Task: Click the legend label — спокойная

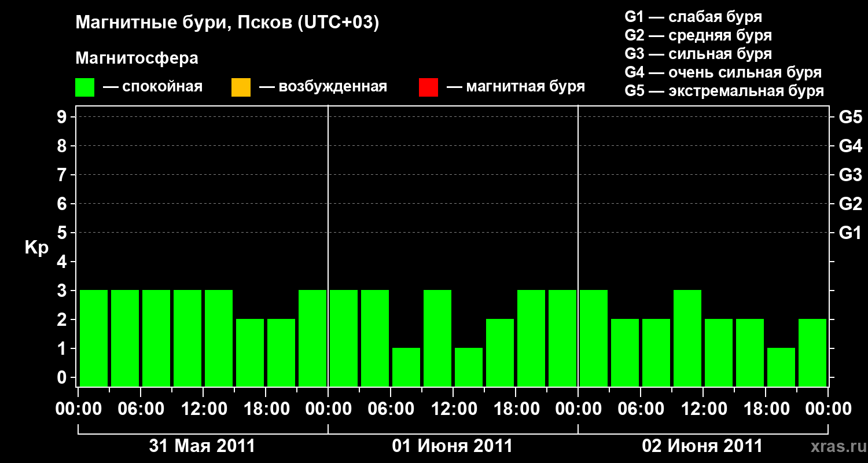Action: pyautogui.click(x=153, y=87)
